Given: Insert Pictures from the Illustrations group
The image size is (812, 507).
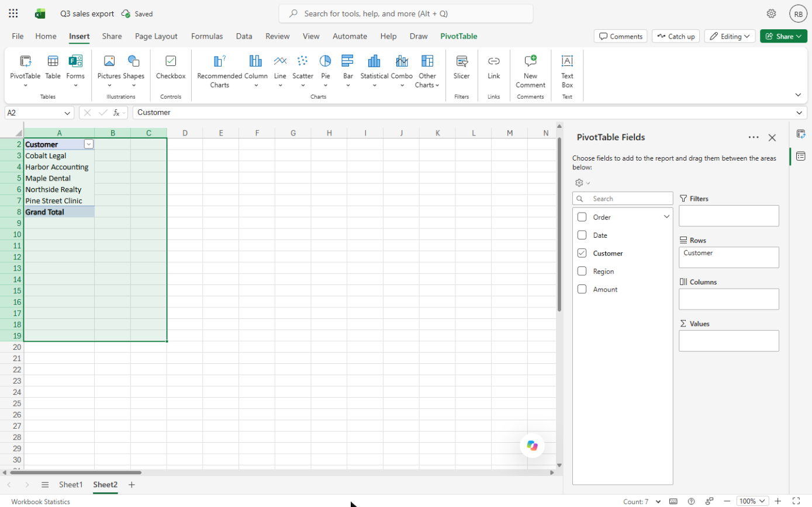Looking at the screenshot, I should coord(109,70).
